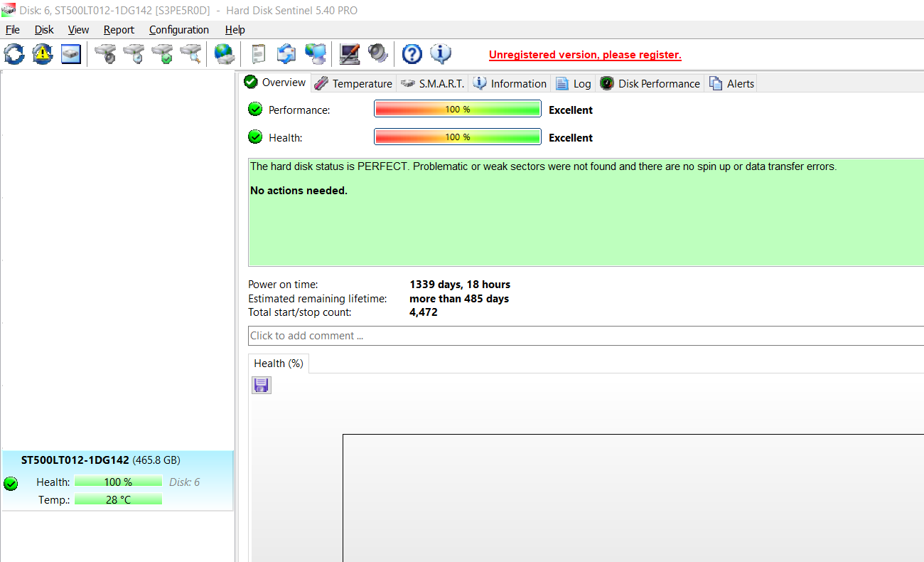
Task: Click the refresh-with-warning-triangle toolbar icon
Action: coord(43,54)
